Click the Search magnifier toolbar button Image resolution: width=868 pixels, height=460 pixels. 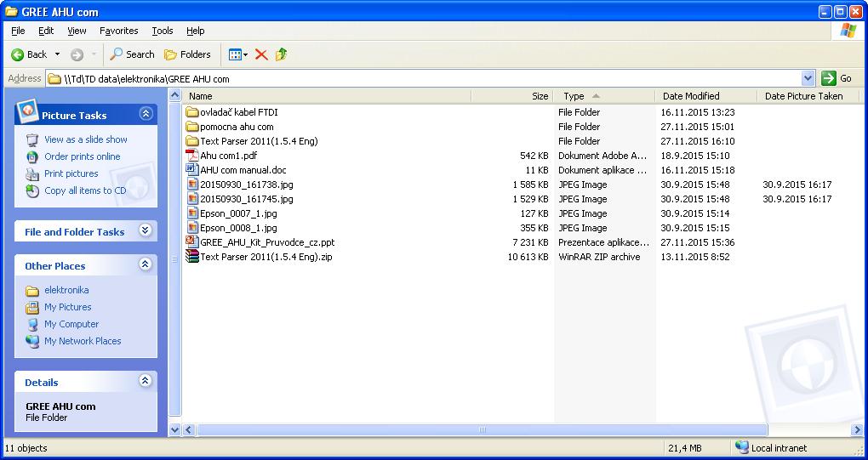tap(132, 54)
